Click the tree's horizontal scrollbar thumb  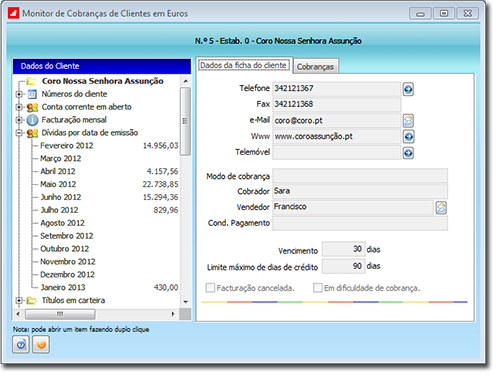(x=60, y=314)
